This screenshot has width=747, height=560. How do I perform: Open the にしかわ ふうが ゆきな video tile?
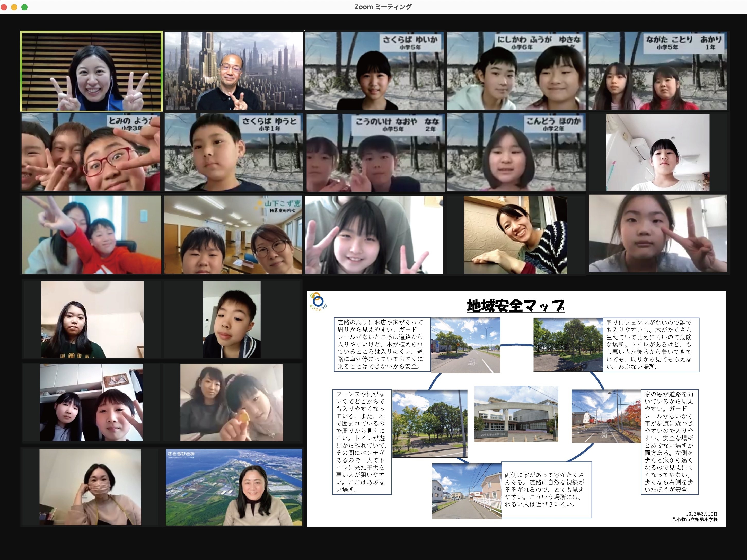pos(516,71)
